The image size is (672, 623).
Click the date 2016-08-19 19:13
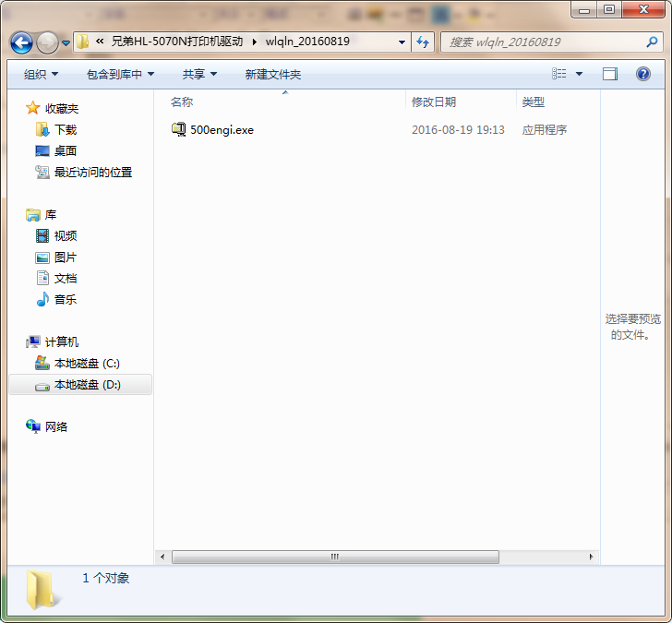(x=458, y=130)
